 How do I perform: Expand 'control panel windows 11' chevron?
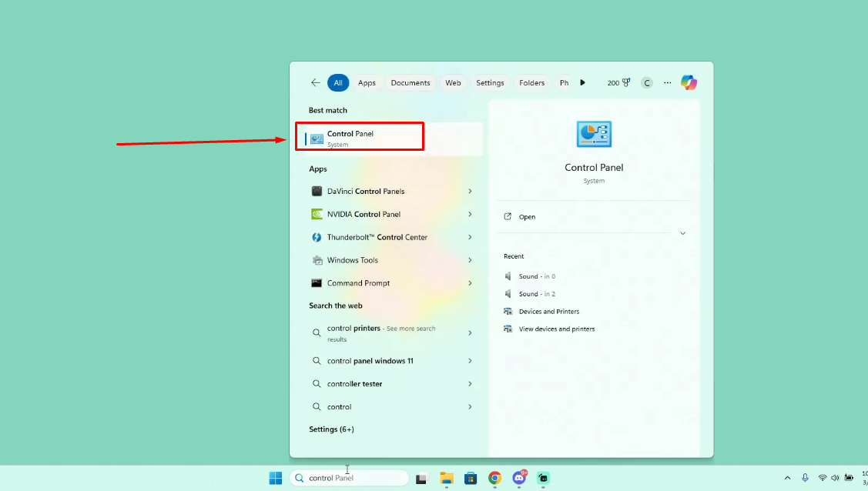[470, 360]
